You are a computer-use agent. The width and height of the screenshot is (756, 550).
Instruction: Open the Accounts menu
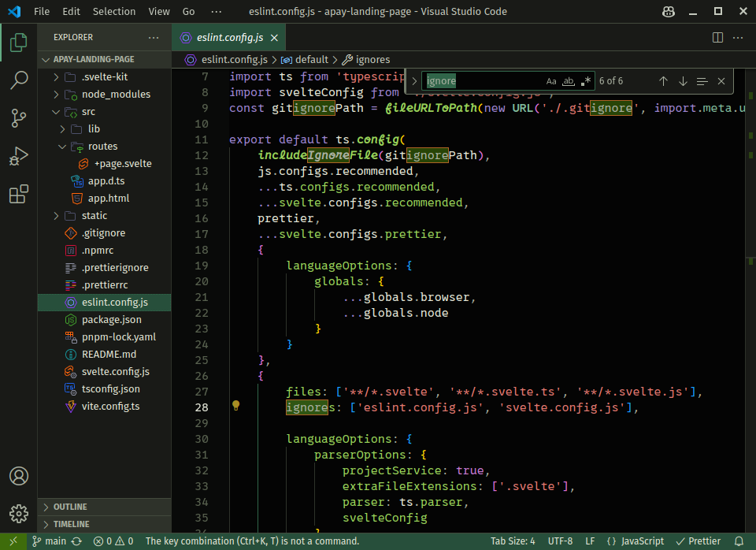coord(18,476)
